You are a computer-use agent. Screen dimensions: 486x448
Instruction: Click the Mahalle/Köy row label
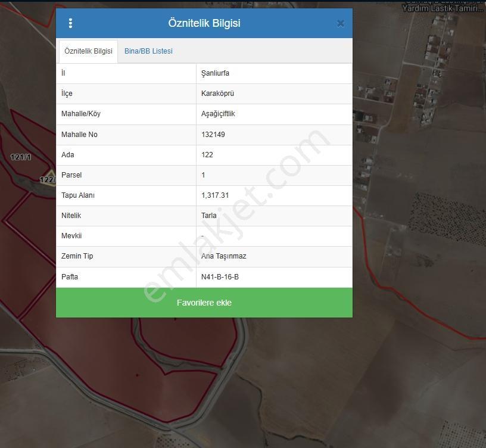[81, 114]
